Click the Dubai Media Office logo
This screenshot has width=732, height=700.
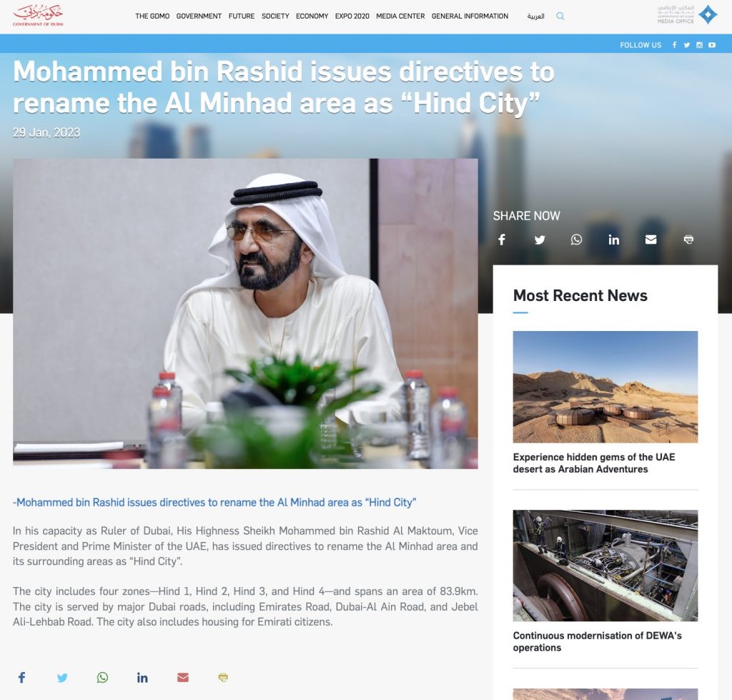click(x=687, y=15)
